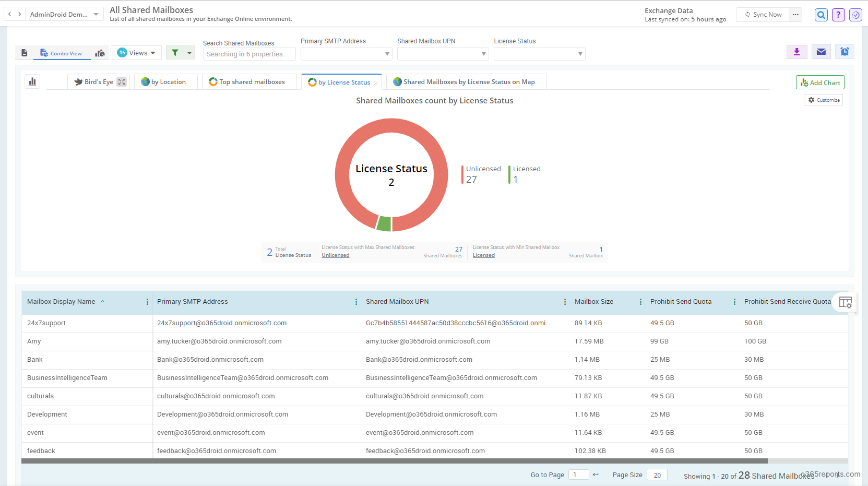
Task: Open Primary SMTP Address column menu
Action: 356,302
